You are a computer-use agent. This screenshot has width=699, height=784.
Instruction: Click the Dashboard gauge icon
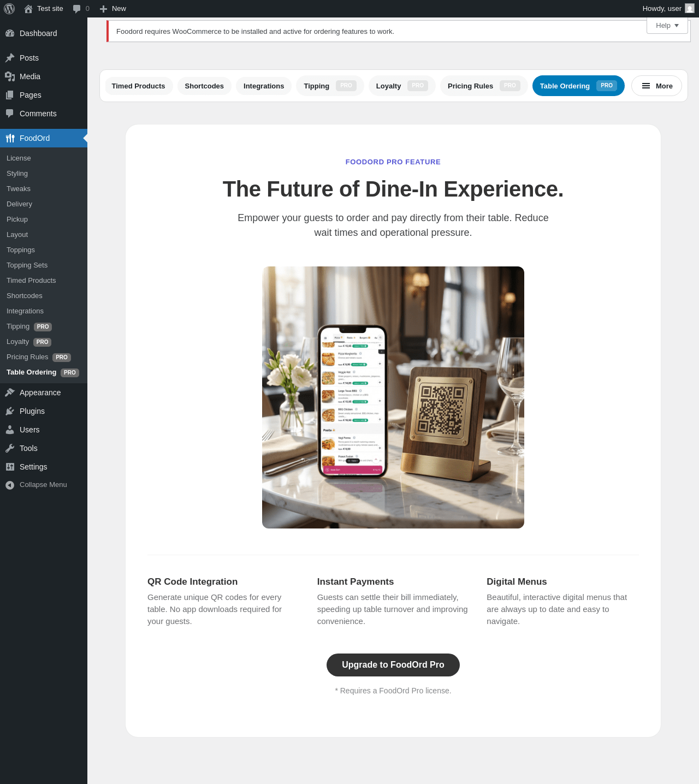coord(10,33)
